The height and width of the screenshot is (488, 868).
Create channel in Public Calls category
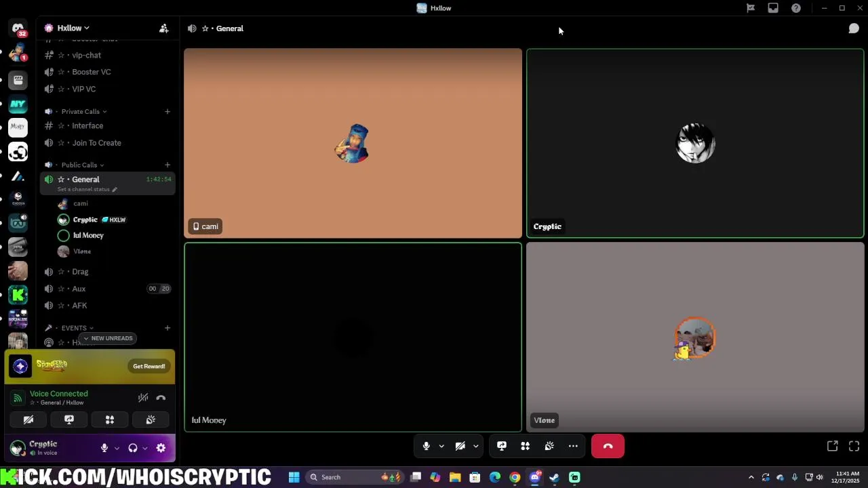(x=167, y=165)
